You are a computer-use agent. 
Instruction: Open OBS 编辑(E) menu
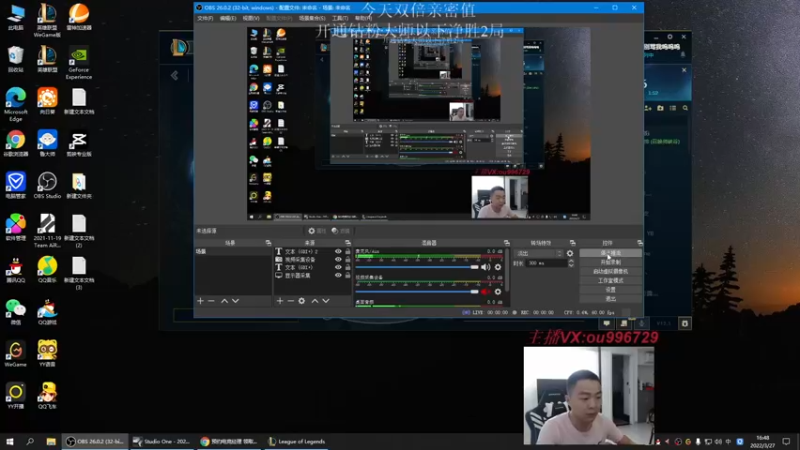point(228,18)
